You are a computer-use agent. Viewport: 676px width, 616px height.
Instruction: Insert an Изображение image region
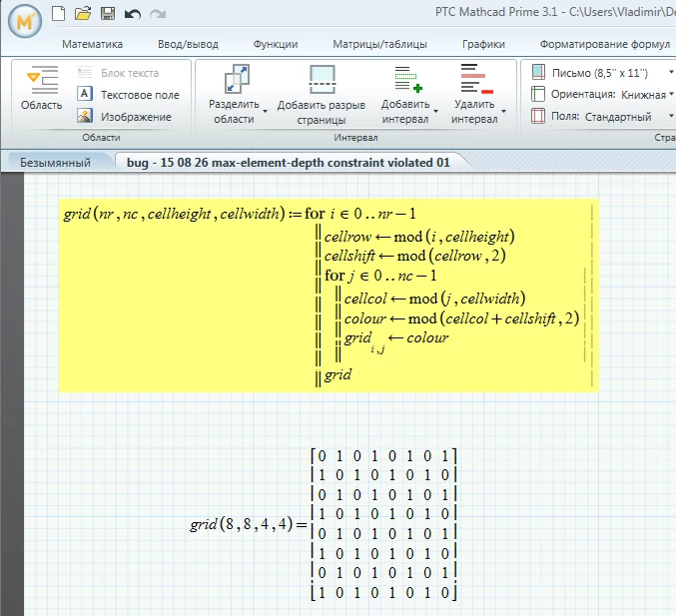124,117
